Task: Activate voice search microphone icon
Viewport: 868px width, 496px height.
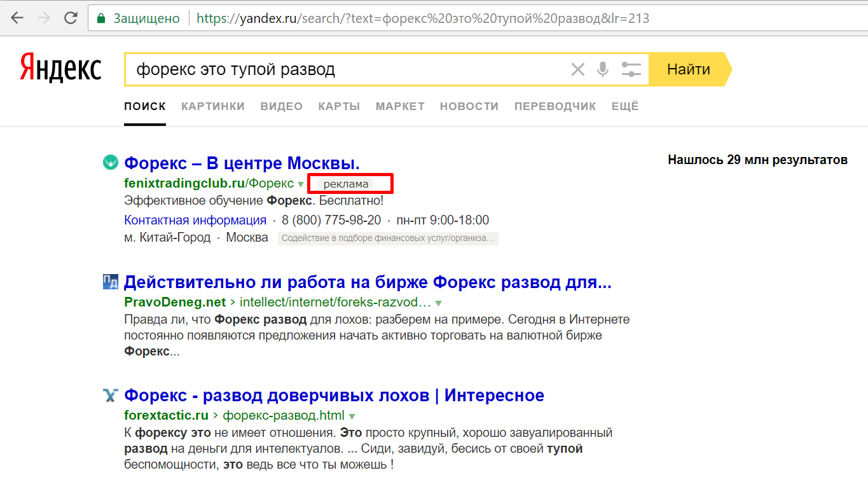Action: (603, 69)
